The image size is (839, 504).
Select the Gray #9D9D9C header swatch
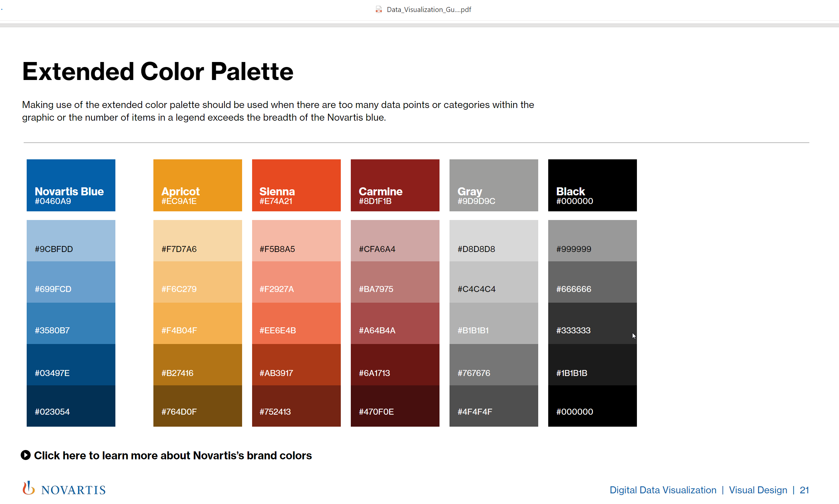coord(493,185)
